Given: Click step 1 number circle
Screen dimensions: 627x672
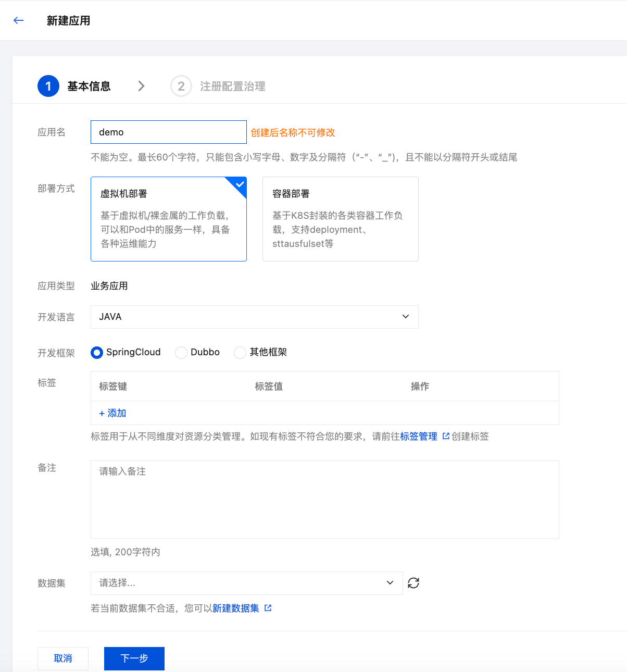Looking at the screenshot, I should 48,86.
